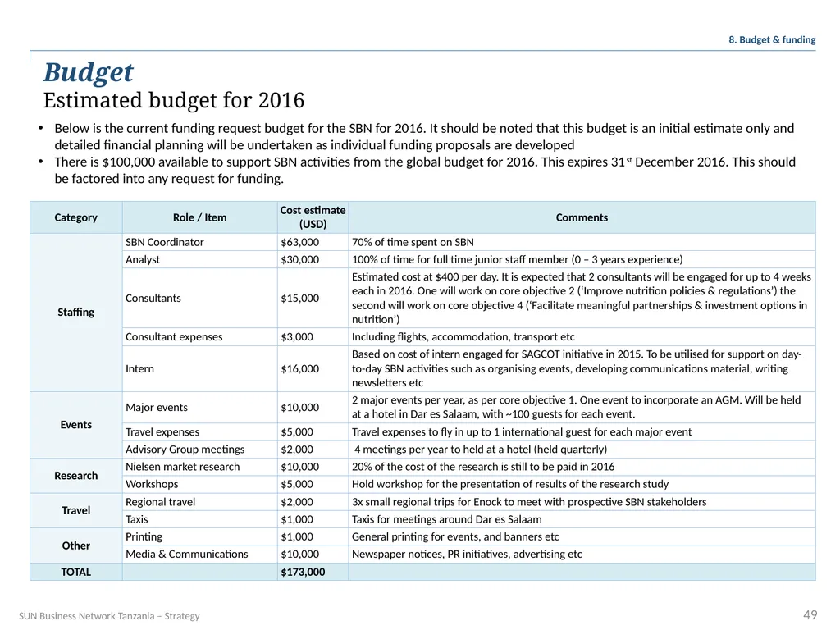The image size is (840, 630).
Task: Select the Regional travel '$2,000' cost cell
Action: (x=313, y=502)
